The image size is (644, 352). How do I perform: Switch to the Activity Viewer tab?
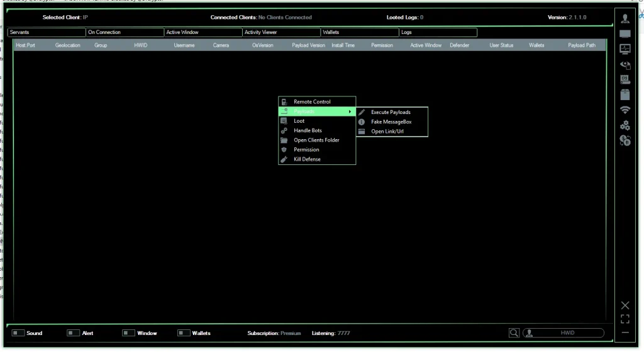click(x=281, y=32)
